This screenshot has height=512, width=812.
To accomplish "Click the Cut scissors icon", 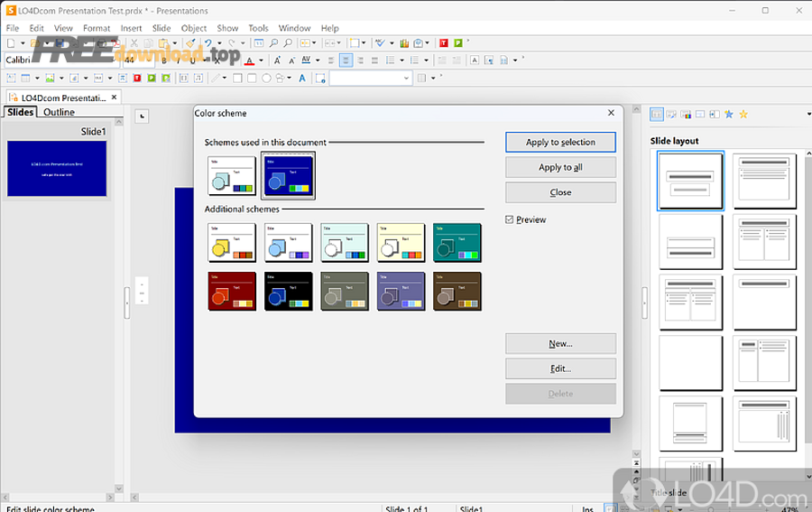I will (134, 43).
